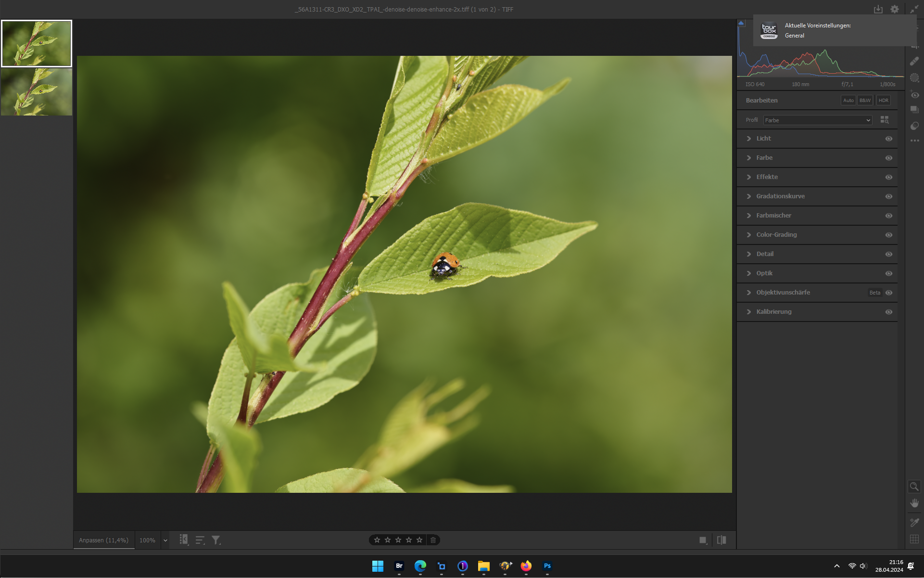
Task: Open the Masking tool
Action: click(914, 78)
